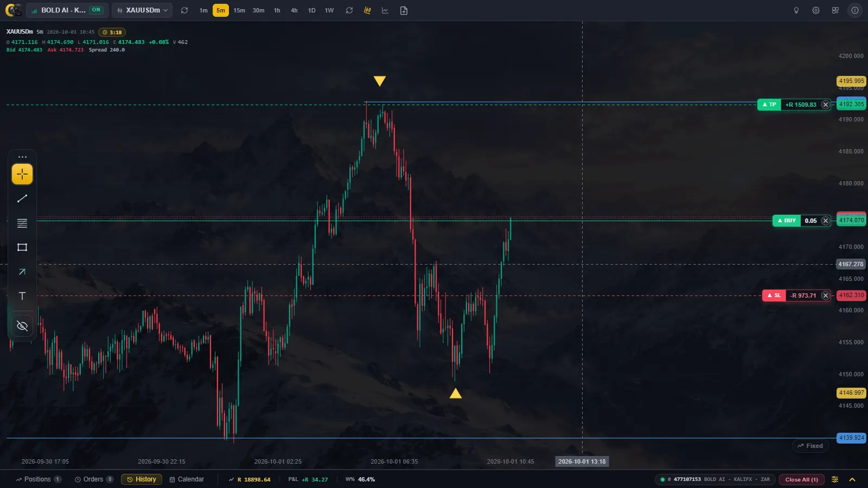Viewport: 868px width, 488px height.
Task: Open the Positions tab
Action: coord(38,479)
